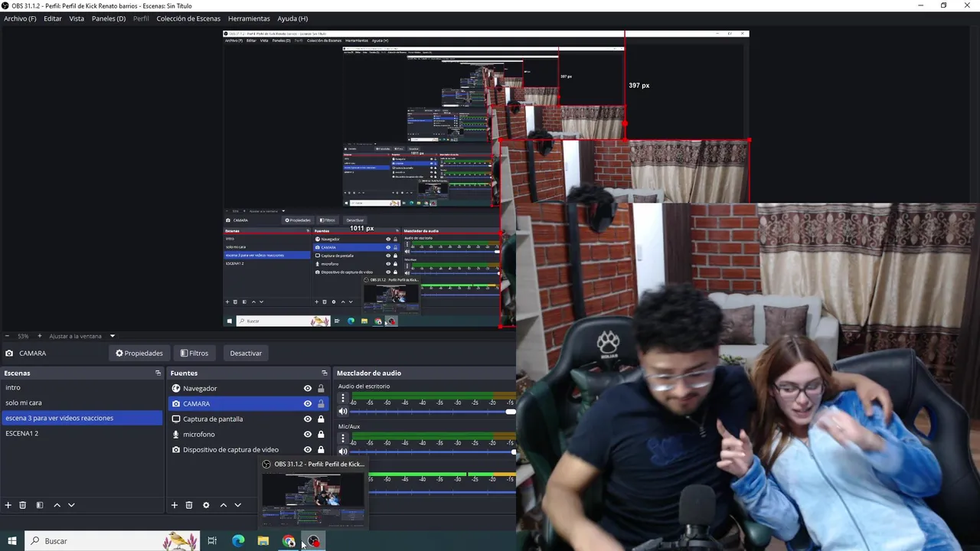Mute Audio del escritorio speaker icon
The width and height of the screenshot is (980, 551).
tap(343, 412)
